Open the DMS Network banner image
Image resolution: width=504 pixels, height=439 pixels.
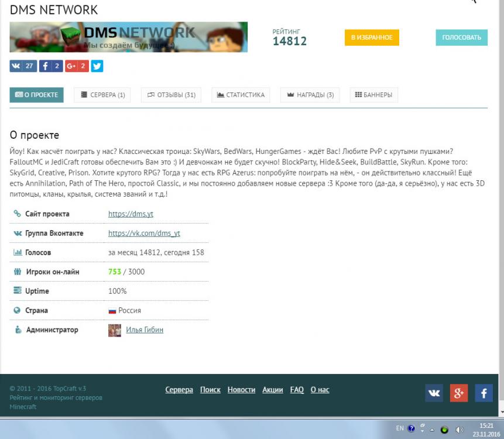[129, 37]
